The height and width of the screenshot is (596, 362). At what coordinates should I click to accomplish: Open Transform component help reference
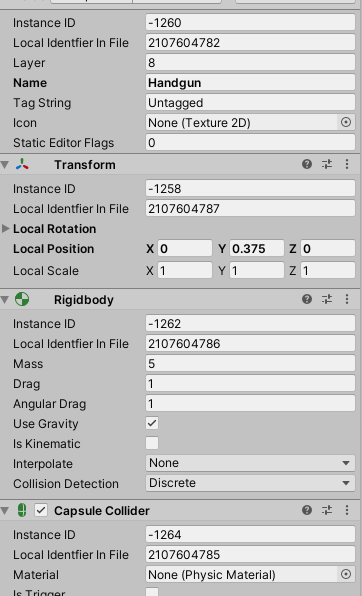[x=307, y=164]
